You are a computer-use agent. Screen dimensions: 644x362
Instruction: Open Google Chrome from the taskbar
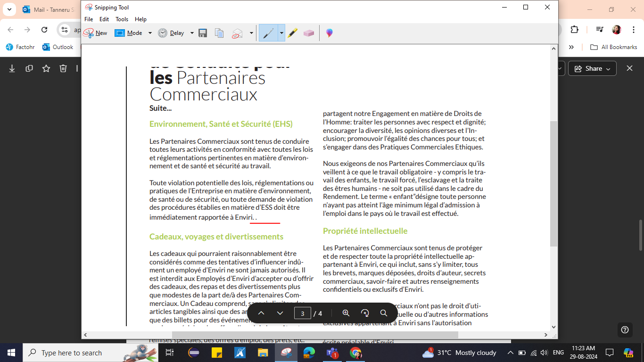click(355, 353)
